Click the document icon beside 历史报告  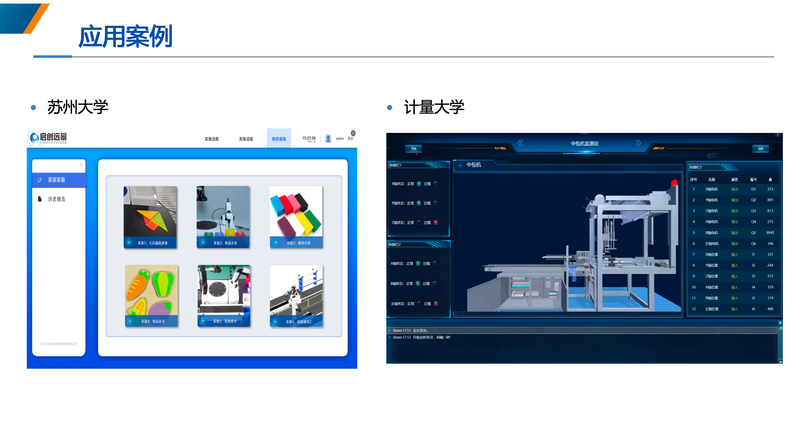coord(40,199)
